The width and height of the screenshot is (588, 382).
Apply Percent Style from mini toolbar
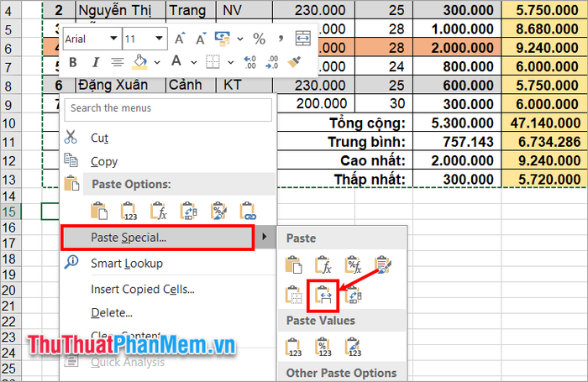tap(259, 39)
